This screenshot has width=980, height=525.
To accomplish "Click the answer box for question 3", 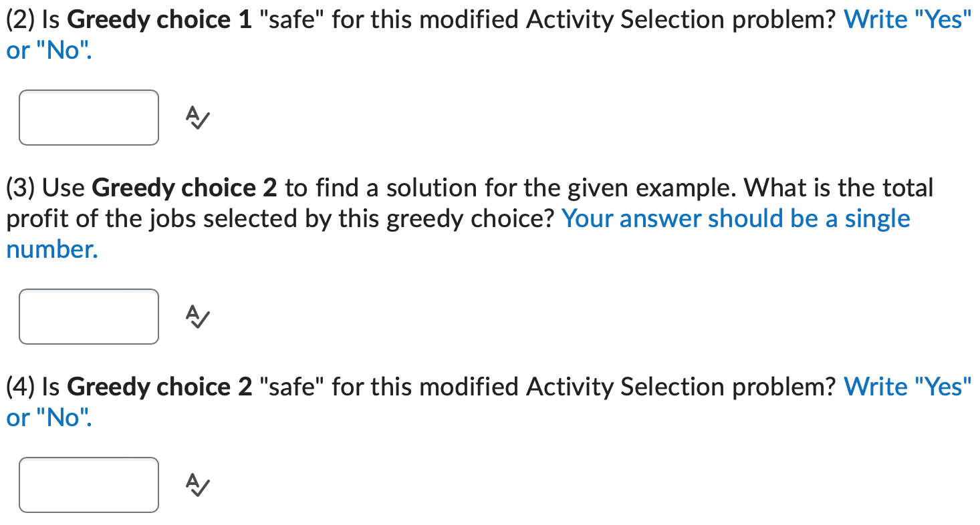I will 88,317.
